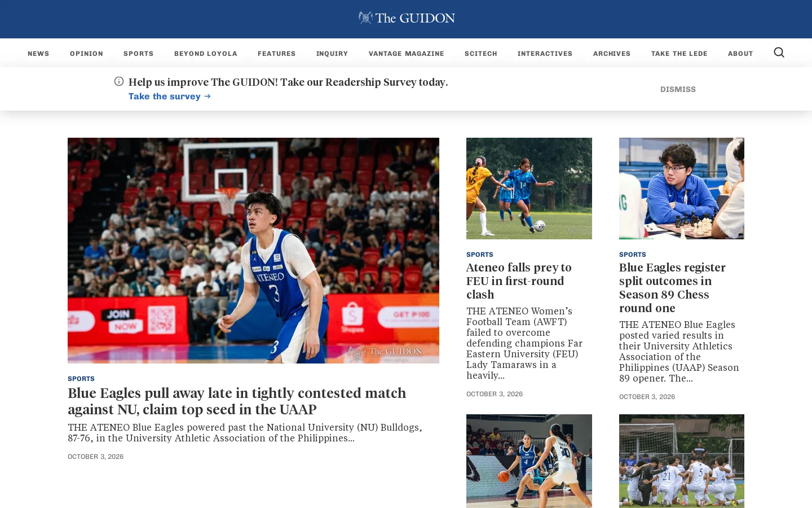Open the Features section

click(277, 54)
